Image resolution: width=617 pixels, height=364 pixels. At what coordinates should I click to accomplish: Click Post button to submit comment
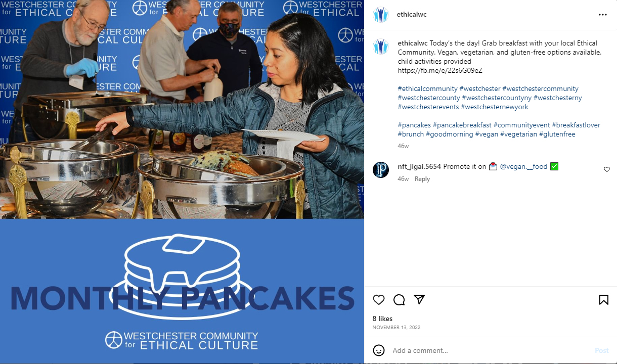coord(601,350)
